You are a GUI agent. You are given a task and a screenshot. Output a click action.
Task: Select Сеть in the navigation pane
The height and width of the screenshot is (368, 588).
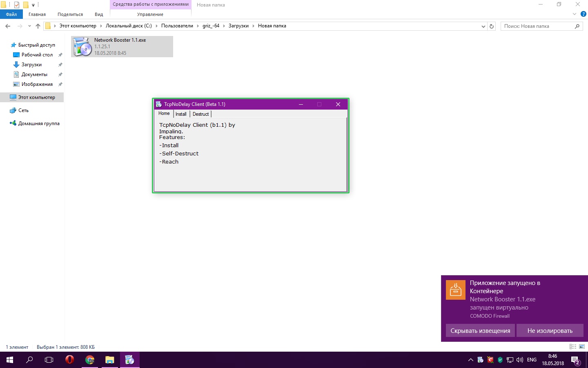coord(23,110)
